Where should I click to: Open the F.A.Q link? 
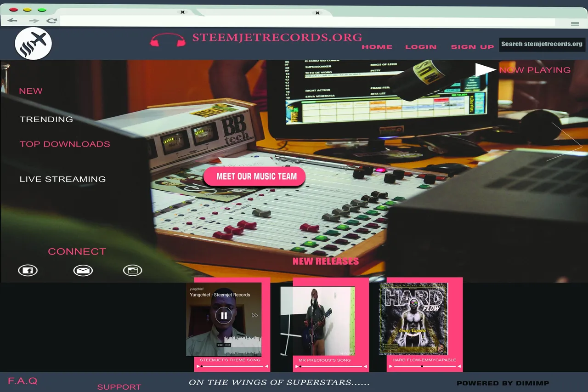click(23, 381)
